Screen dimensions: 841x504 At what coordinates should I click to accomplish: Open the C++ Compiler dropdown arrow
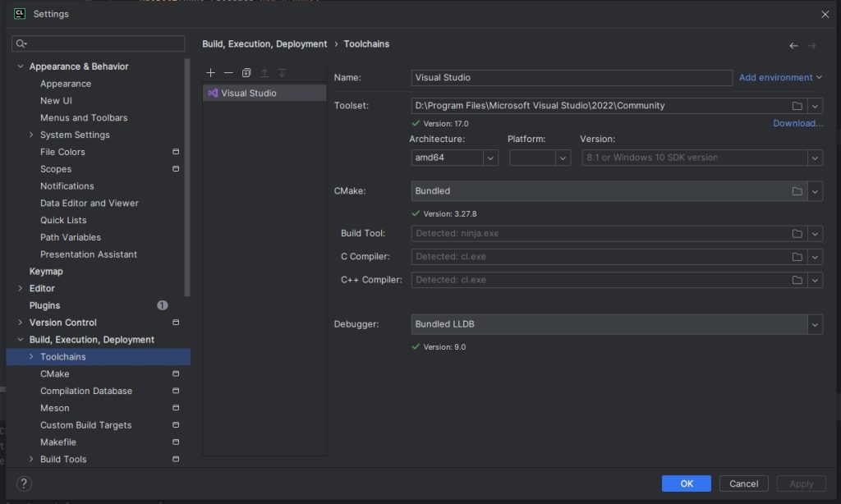click(x=815, y=280)
